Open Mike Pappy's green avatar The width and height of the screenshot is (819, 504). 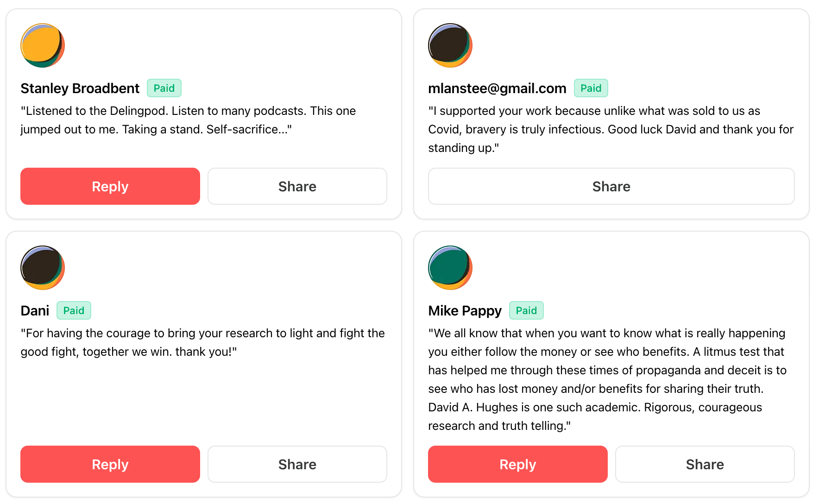450,268
